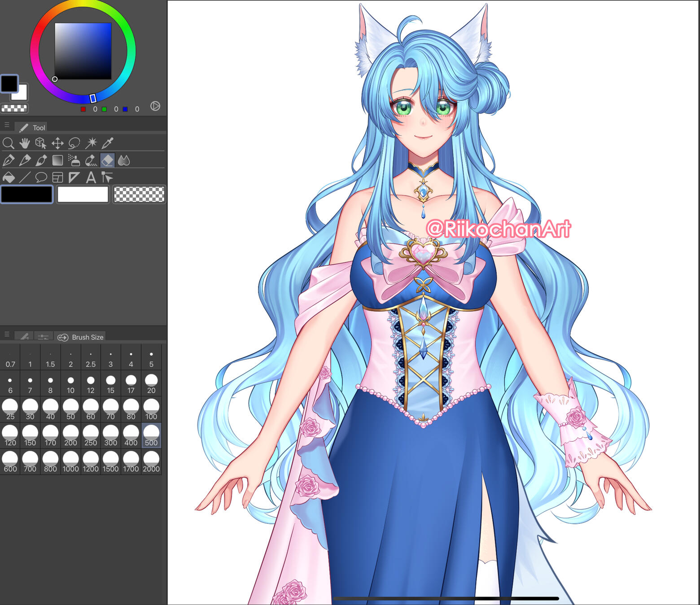Choose the Airbrush spray tool
Viewport: 700px width, 605px height.
[74, 160]
